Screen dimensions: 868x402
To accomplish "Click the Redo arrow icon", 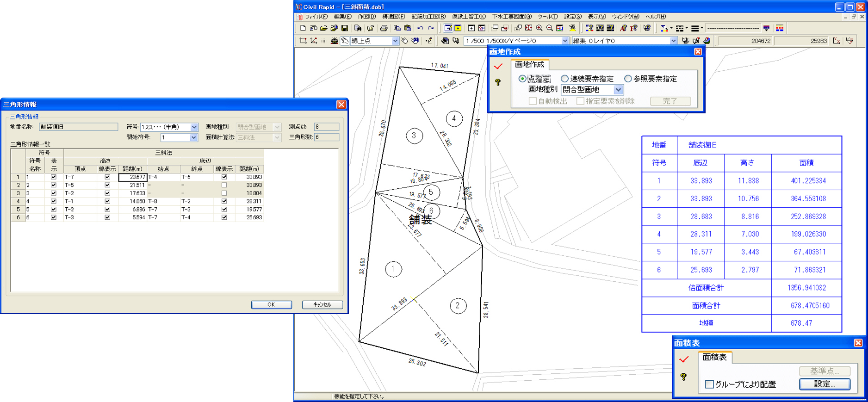I will (431, 28).
